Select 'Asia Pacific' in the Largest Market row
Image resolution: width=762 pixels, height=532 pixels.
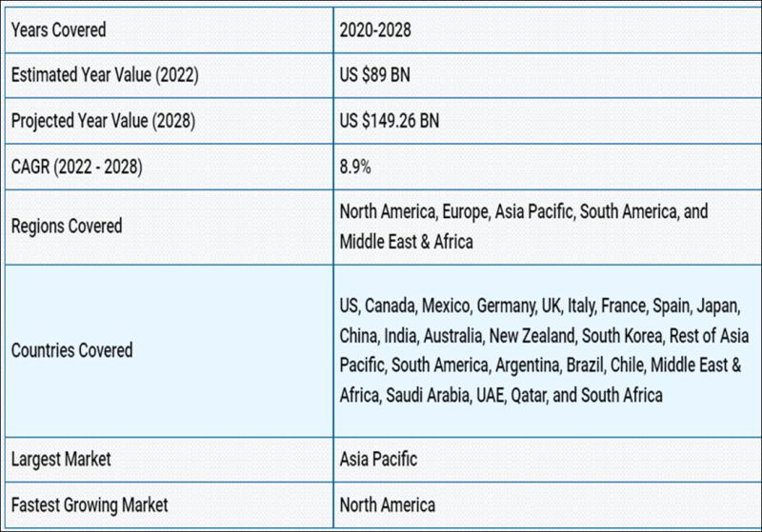(x=378, y=459)
